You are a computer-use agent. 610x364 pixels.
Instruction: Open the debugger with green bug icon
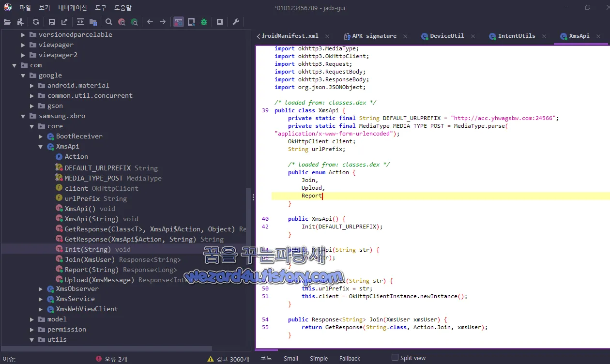(204, 22)
